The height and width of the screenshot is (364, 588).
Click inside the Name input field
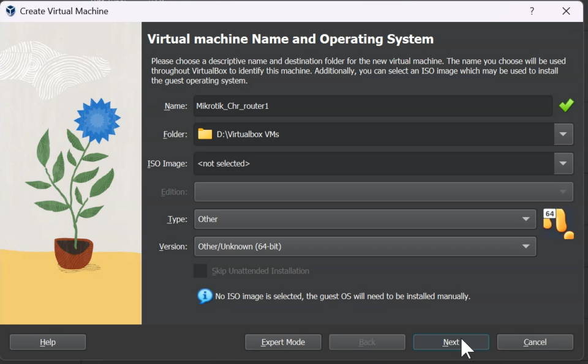coord(367,105)
